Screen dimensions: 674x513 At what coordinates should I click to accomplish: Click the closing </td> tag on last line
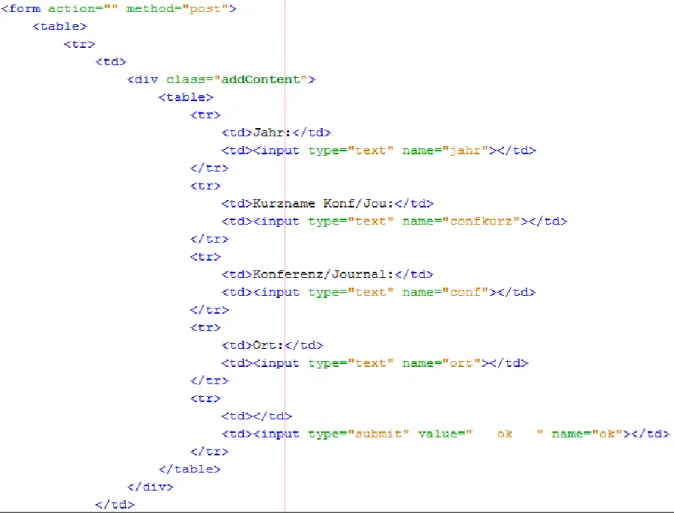tap(115, 504)
